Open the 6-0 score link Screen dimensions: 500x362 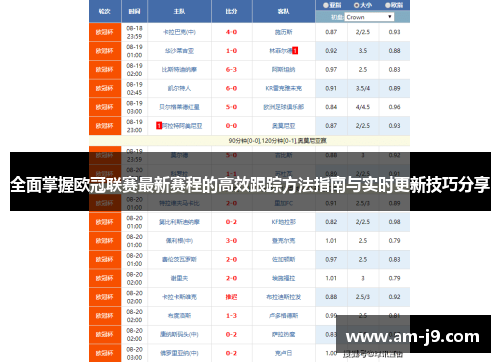click(x=231, y=88)
